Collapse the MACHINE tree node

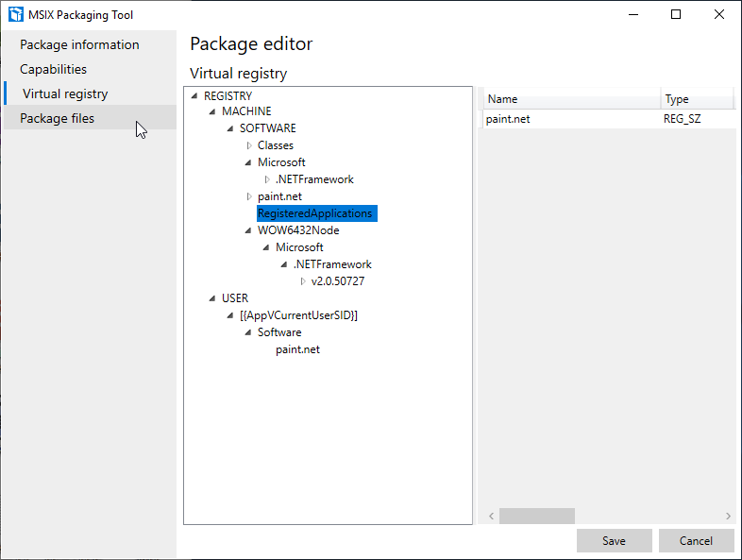click(212, 111)
